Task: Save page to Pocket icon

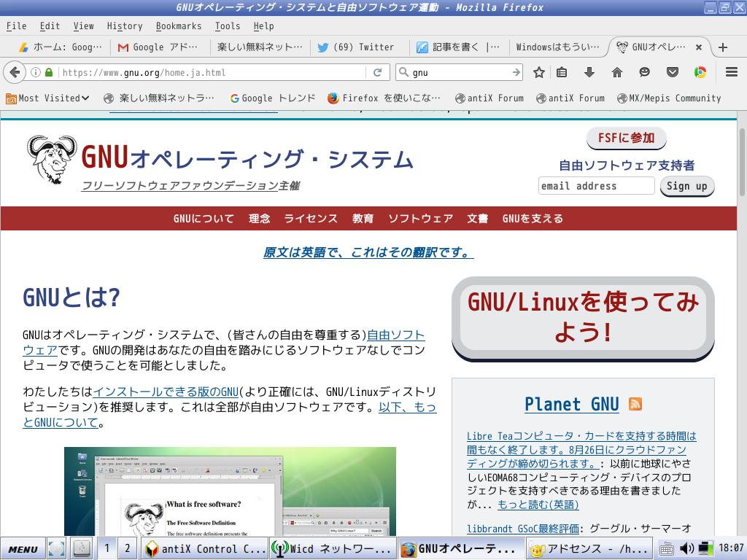Action: (x=672, y=72)
